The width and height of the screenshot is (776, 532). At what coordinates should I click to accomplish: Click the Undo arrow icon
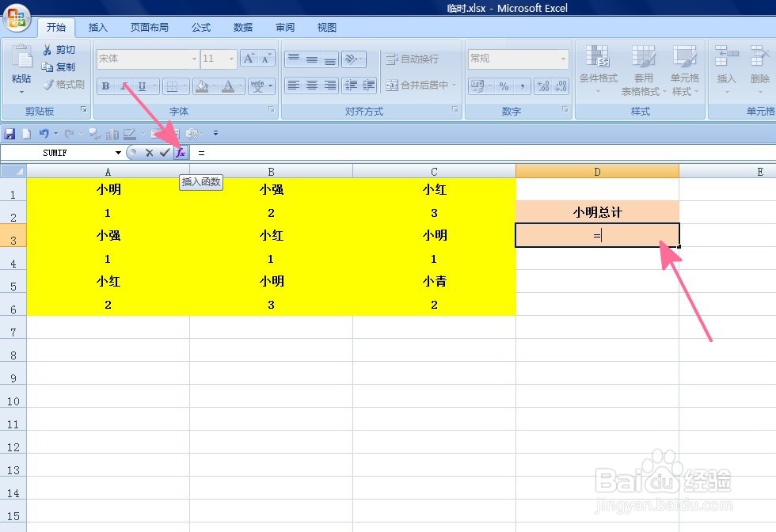[x=44, y=133]
